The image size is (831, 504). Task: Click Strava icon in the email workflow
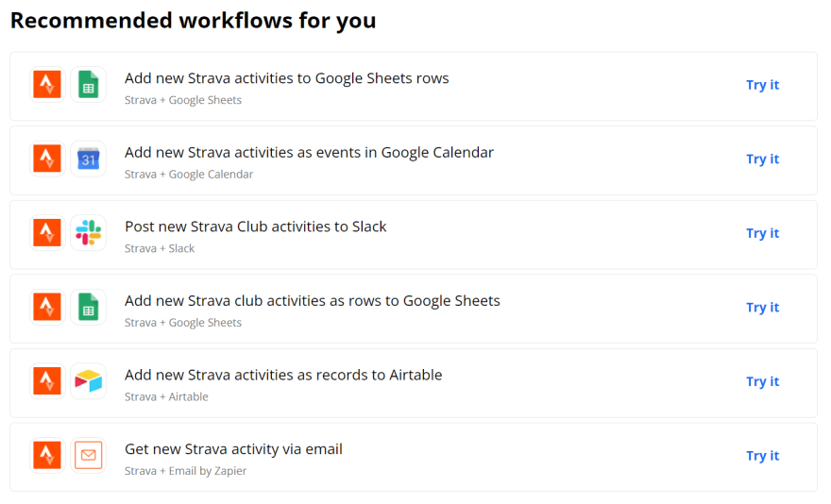pyautogui.click(x=47, y=455)
